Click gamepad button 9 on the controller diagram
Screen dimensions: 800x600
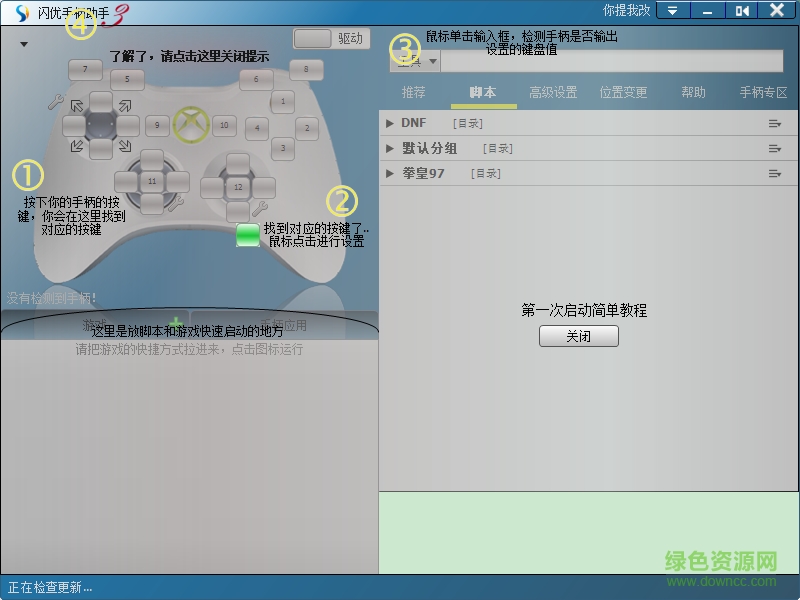point(155,126)
